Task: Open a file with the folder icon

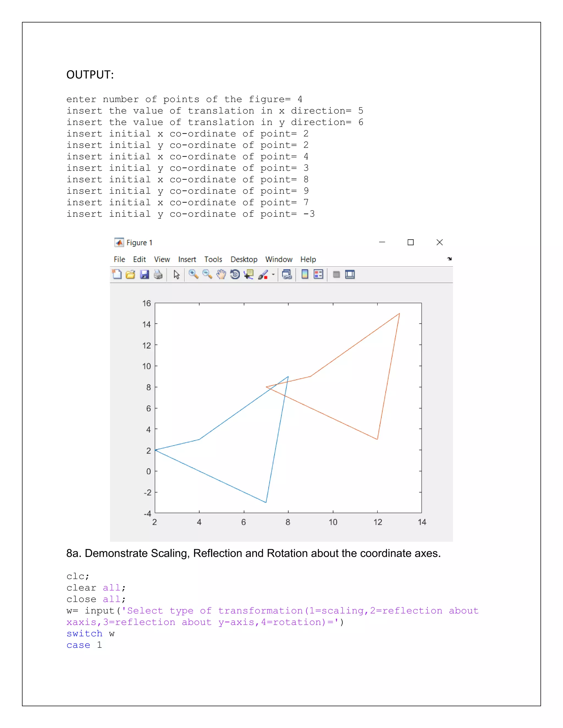Action: coord(130,274)
